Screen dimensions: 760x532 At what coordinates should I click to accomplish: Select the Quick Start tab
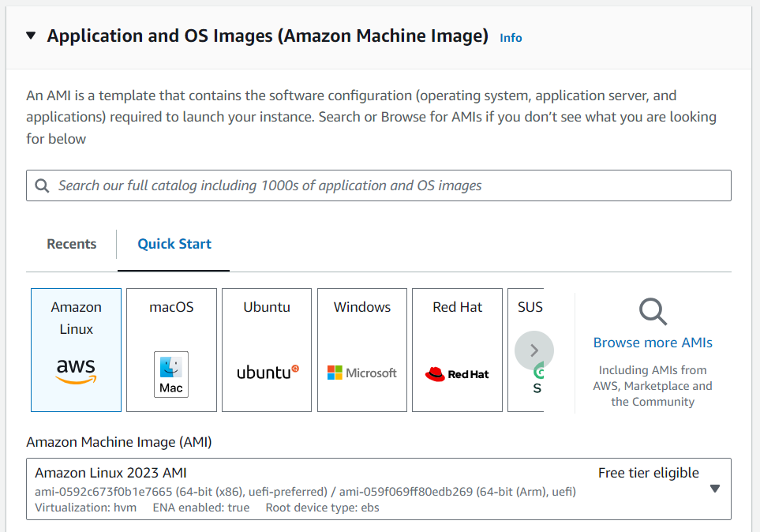click(174, 244)
